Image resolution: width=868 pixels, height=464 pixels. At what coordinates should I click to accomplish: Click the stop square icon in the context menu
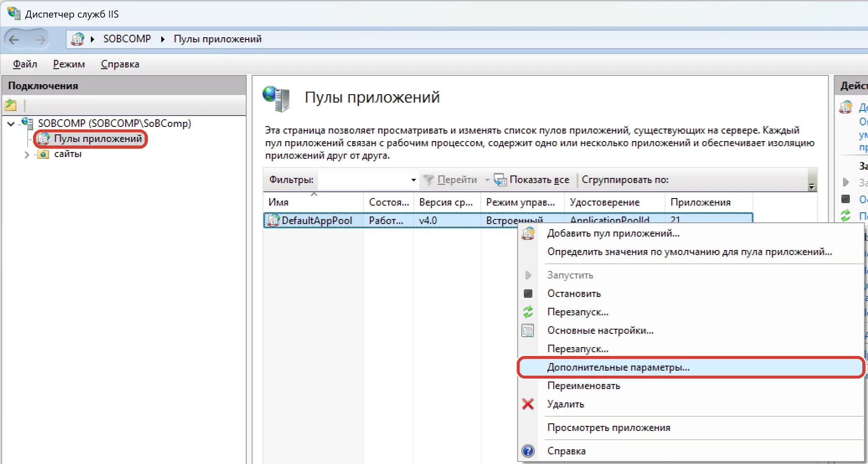point(528,294)
